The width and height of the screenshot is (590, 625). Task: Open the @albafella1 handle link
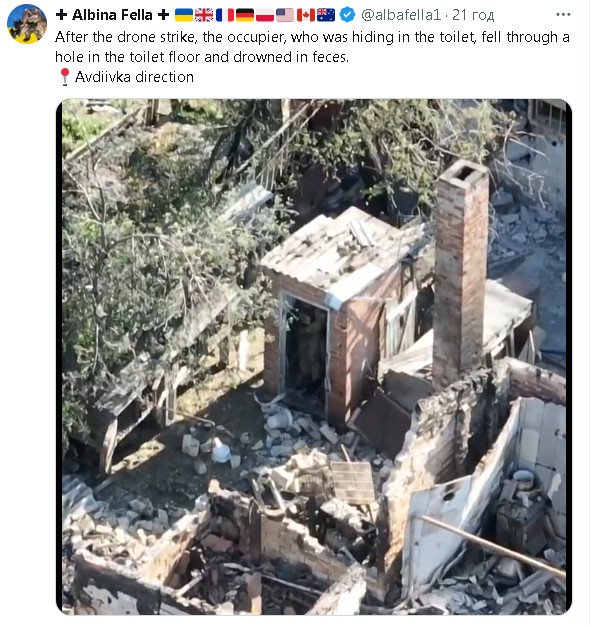coord(401,15)
